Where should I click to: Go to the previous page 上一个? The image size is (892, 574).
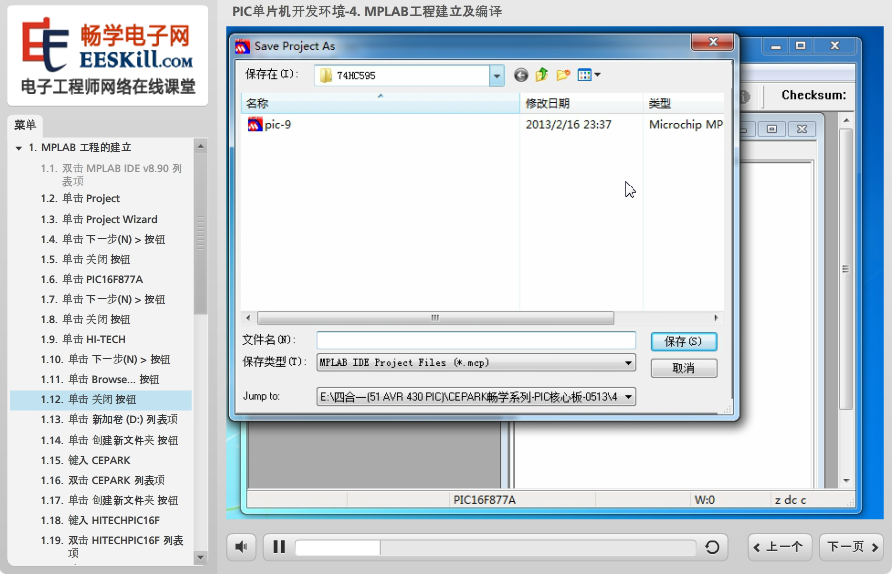(x=779, y=547)
